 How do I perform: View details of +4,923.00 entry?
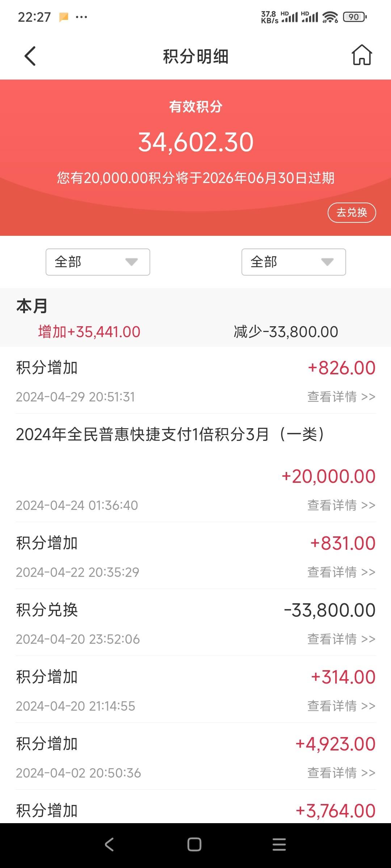click(341, 773)
